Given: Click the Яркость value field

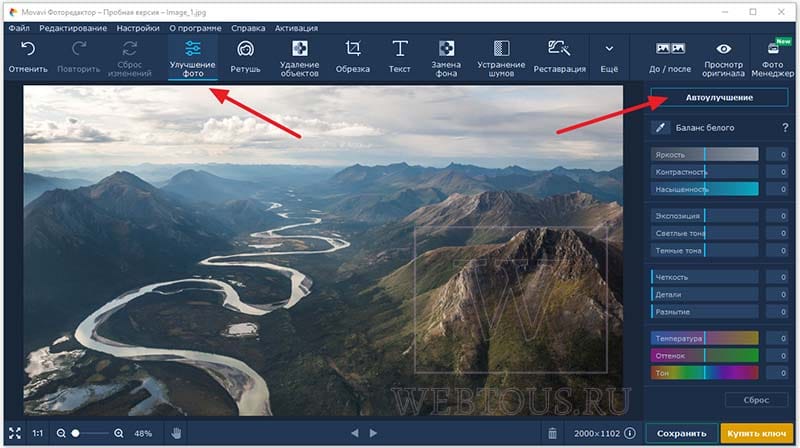Looking at the screenshot, I should (x=778, y=155).
